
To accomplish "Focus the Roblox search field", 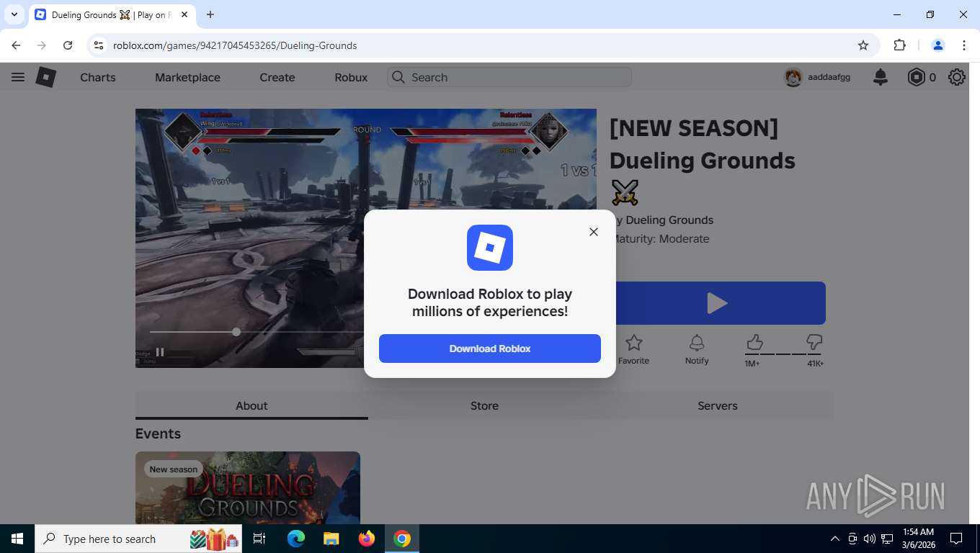I will coord(509,77).
